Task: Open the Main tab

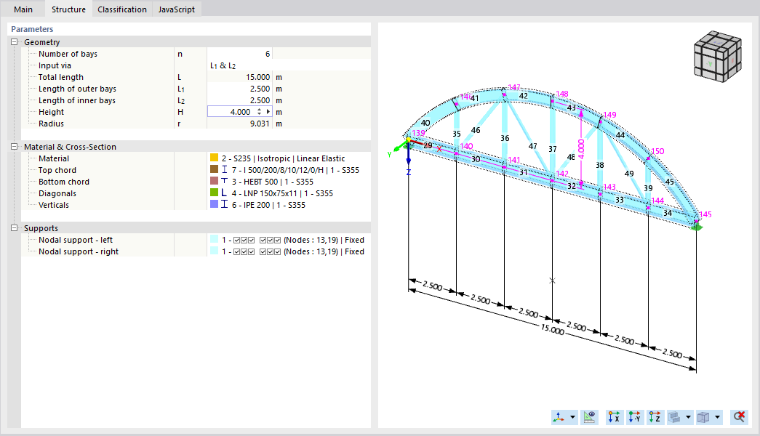Action: pos(23,9)
